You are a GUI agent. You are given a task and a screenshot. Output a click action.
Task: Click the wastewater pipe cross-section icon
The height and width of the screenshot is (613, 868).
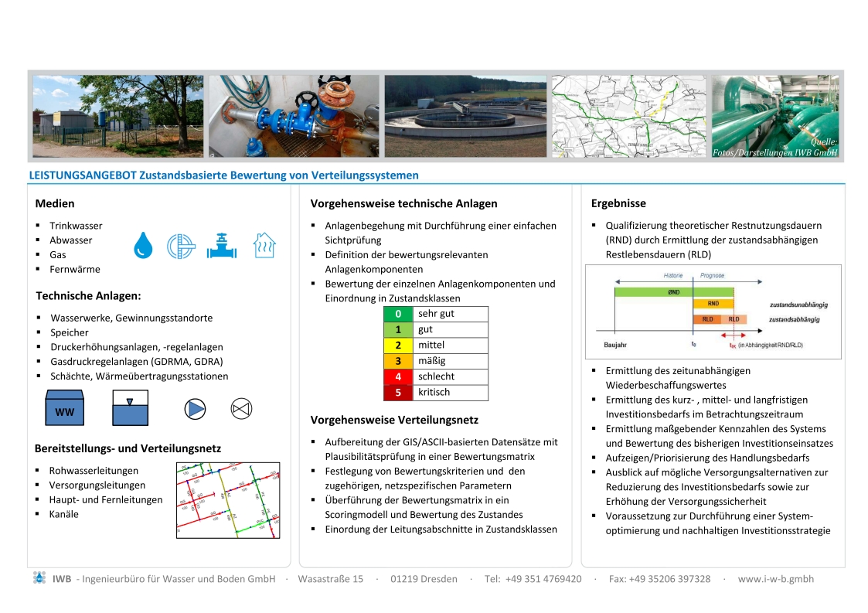[182, 245]
